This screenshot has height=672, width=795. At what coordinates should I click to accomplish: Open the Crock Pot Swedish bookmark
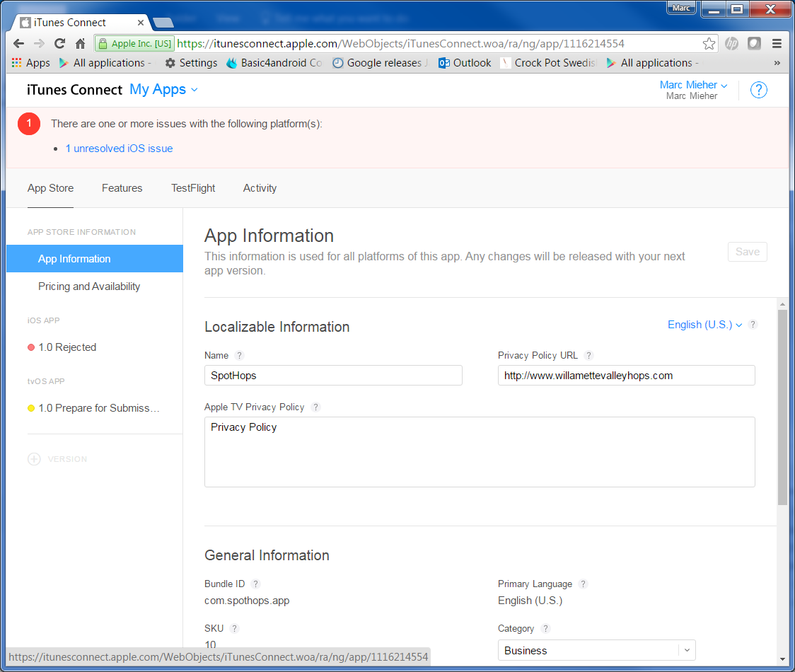(549, 63)
